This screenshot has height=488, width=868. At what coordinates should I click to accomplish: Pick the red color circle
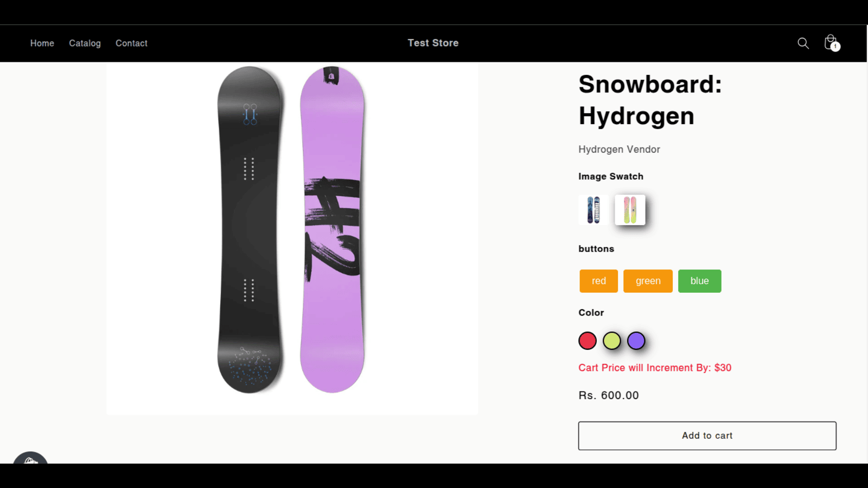[588, 341]
